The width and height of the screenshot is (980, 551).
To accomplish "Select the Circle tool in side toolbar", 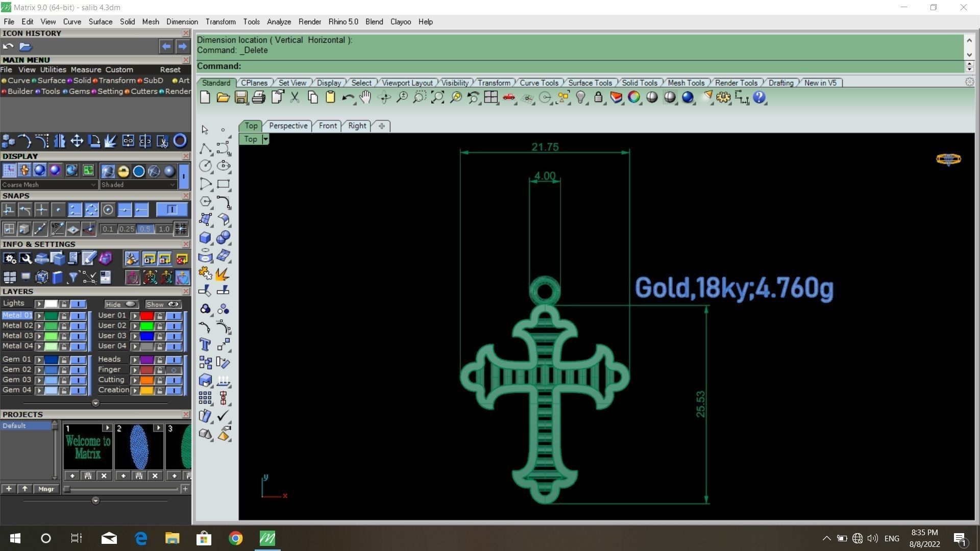I will tap(206, 166).
